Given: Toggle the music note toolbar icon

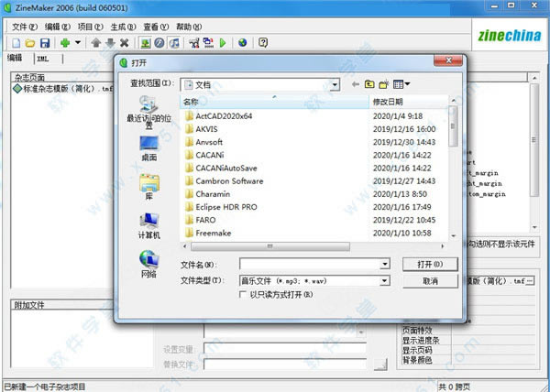Looking at the screenshot, I should 173,43.
